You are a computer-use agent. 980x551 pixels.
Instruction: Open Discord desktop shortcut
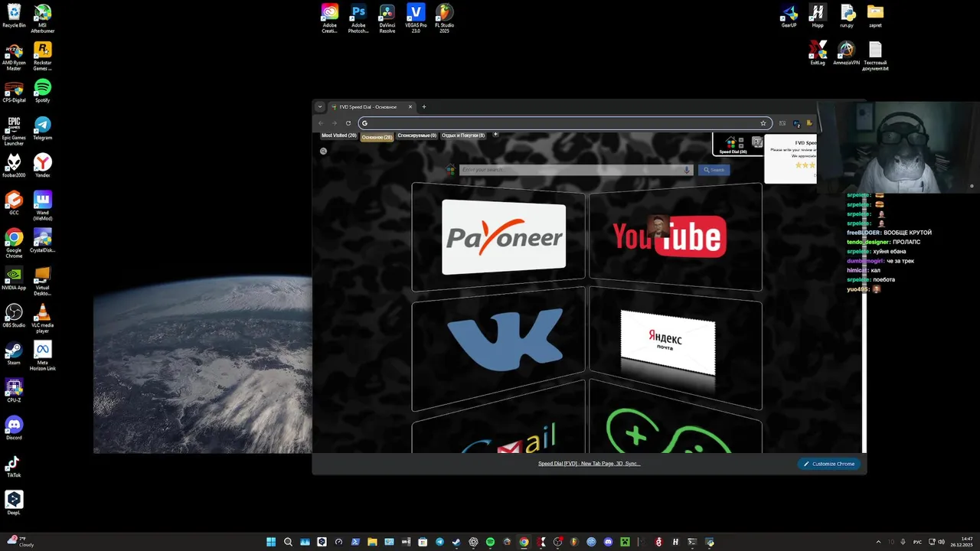coord(14,428)
